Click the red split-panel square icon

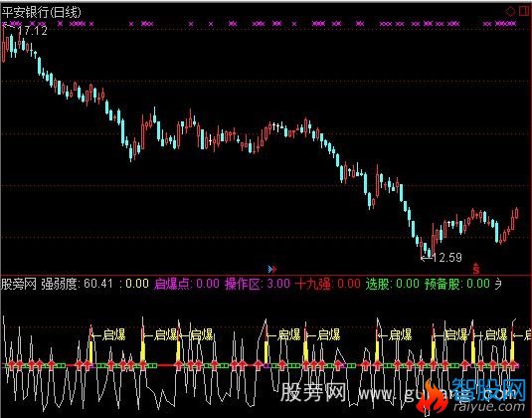pos(524,11)
